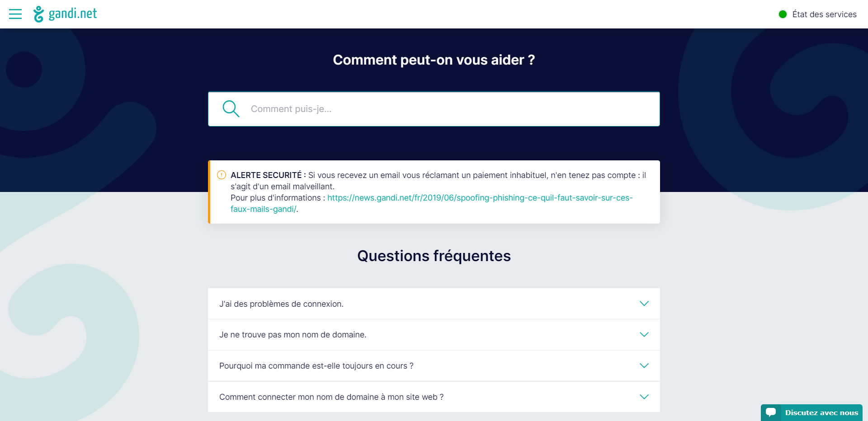Click the Gandi logo symbol
The height and width of the screenshot is (421, 868).
point(38,14)
